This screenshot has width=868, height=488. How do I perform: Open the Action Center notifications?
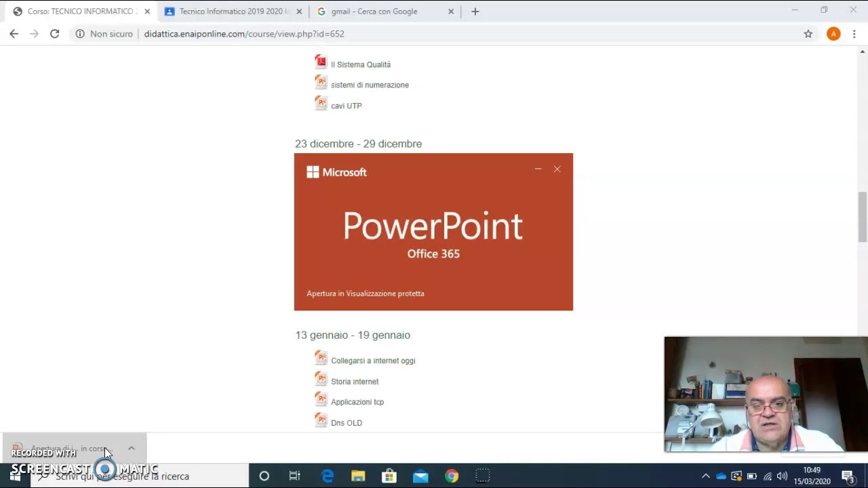[847, 476]
